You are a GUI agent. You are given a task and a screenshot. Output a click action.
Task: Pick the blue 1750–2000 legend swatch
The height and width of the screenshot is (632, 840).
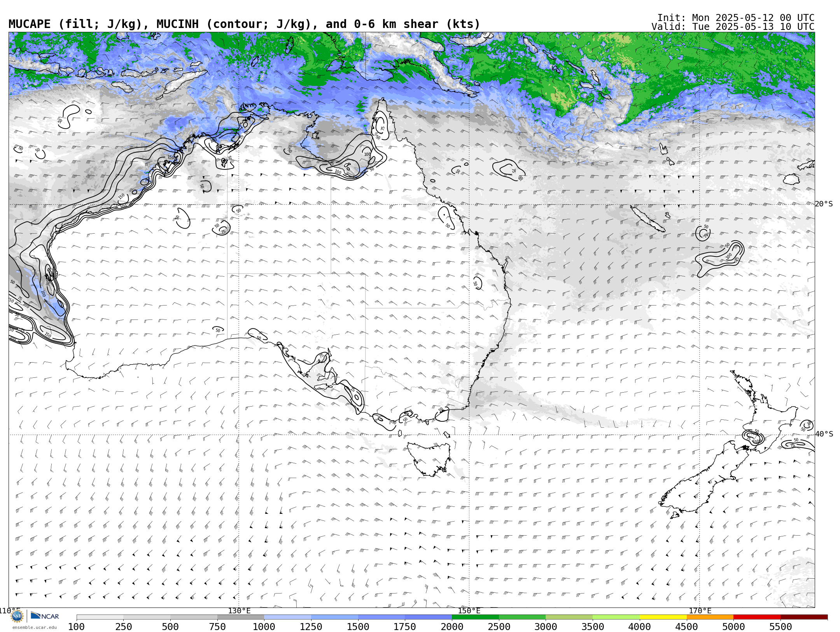tap(428, 617)
